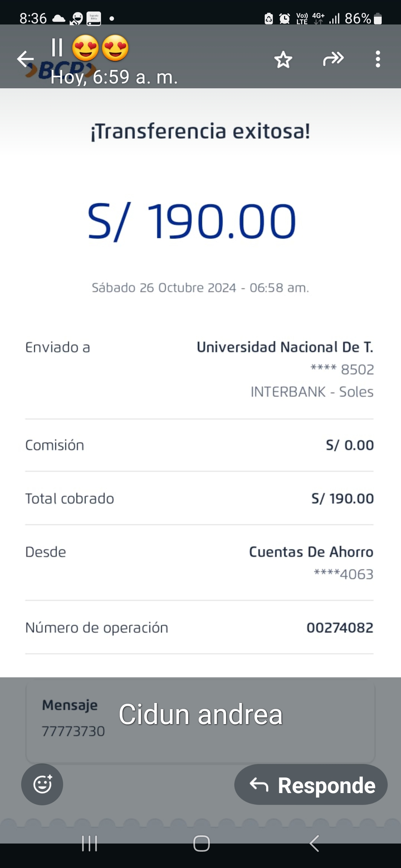Tap the S/ 190.00 transfer amount
This screenshot has height=868, width=401.
[192, 221]
